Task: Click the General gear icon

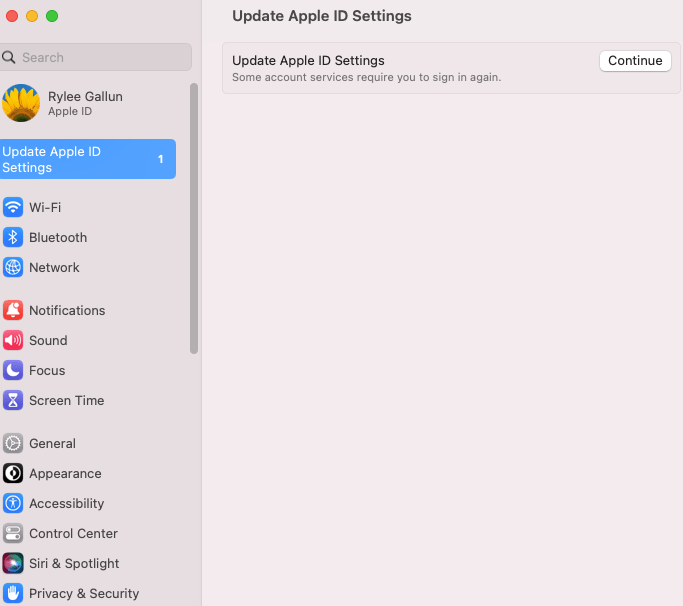Action: (13, 443)
